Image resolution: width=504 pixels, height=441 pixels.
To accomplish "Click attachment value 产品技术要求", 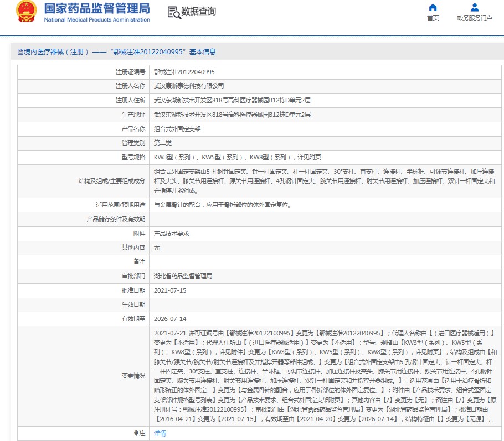I will click(171, 234).
